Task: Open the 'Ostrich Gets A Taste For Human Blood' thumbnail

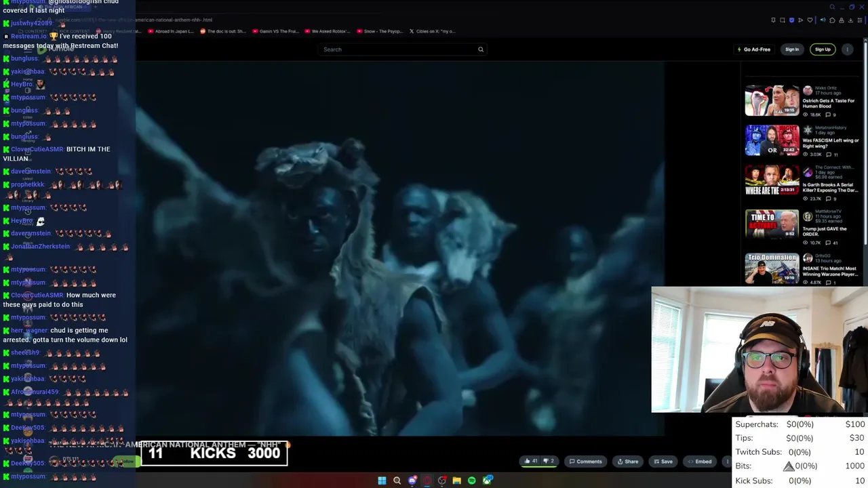Action: (772, 101)
